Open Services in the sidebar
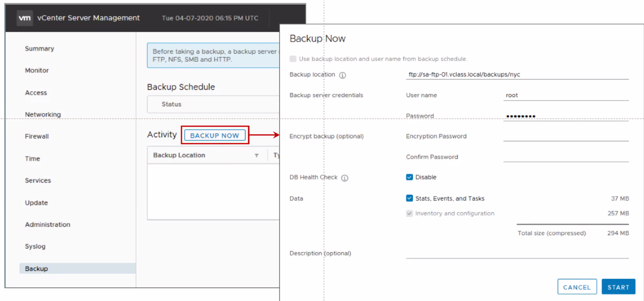Image resolution: width=644 pixels, height=301 pixels. (38, 181)
